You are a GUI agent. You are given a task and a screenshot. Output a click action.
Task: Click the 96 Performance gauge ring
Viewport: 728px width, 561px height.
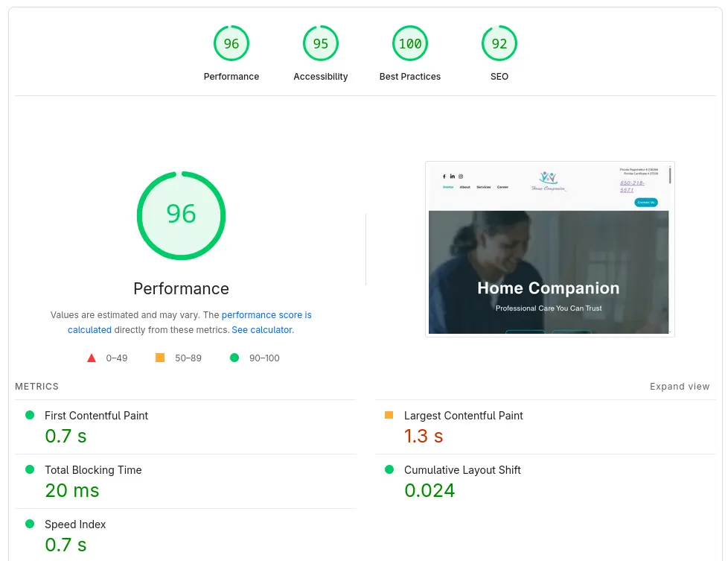(181, 215)
